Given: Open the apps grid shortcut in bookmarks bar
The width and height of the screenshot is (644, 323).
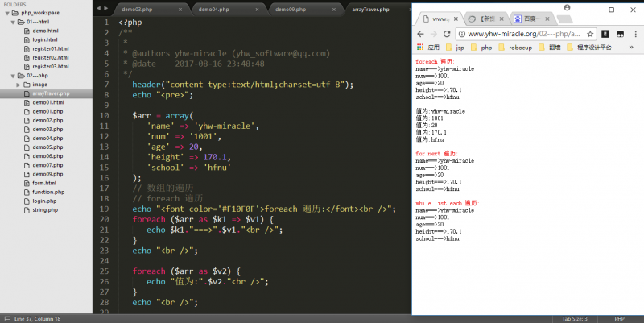Looking at the screenshot, I should click(421, 48).
